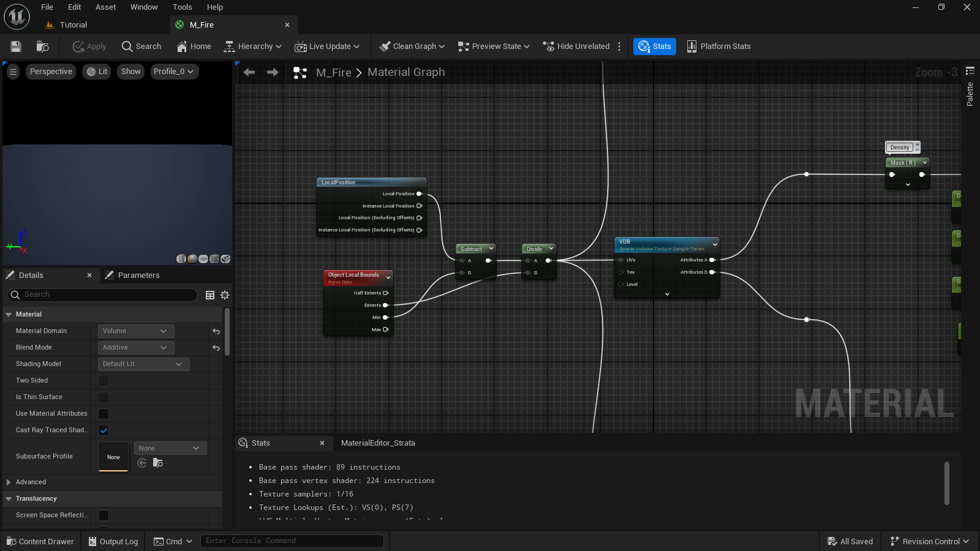Open the toolbar overflow three-dot menu
The image size is (980, 551).
[x=619, y=47]
